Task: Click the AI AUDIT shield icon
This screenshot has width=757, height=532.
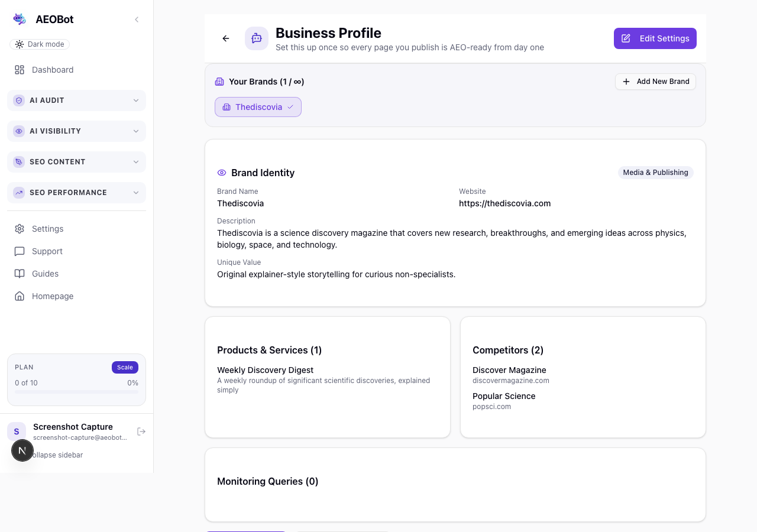Action: pyautogui.click(x=19, y=100)
